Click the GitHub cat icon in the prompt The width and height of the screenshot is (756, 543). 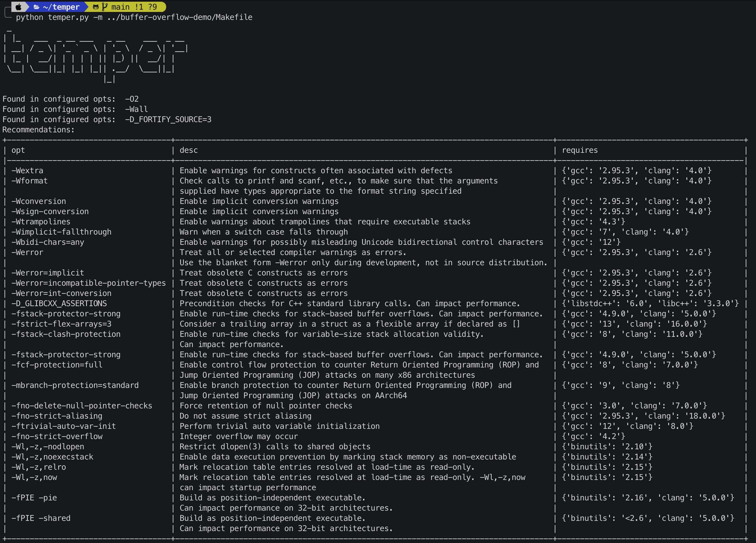pos(96,7)
